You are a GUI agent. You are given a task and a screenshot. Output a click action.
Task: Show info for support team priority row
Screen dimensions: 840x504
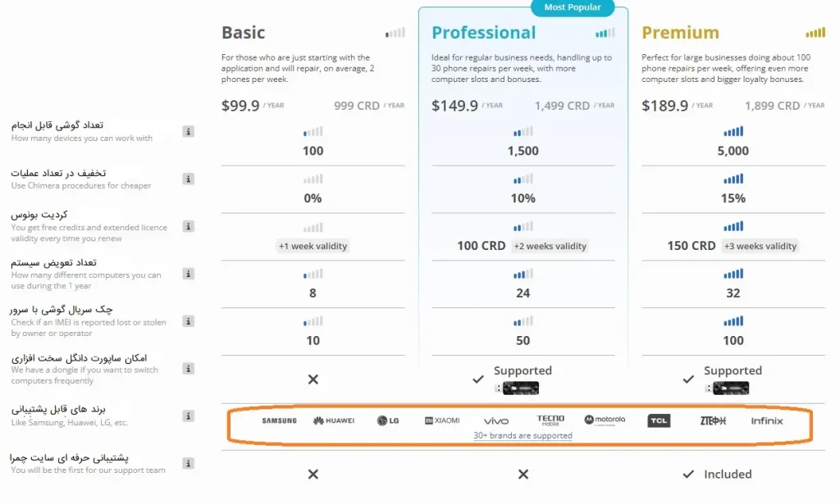(188, 463)
